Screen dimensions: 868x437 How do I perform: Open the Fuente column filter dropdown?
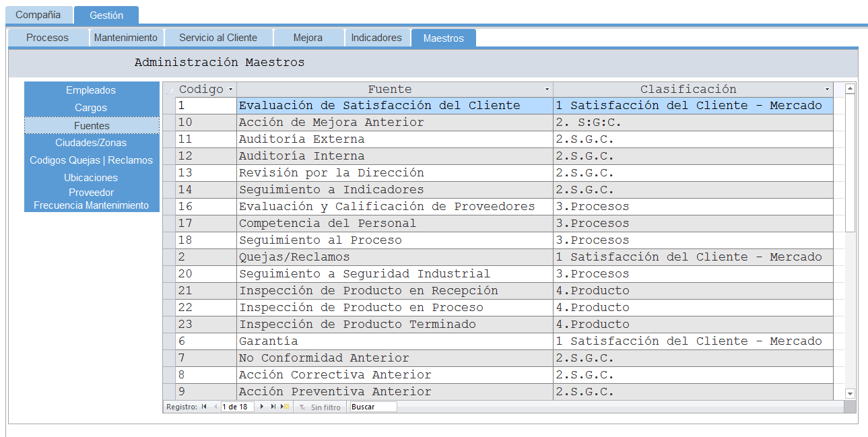(x=547, y=90)
